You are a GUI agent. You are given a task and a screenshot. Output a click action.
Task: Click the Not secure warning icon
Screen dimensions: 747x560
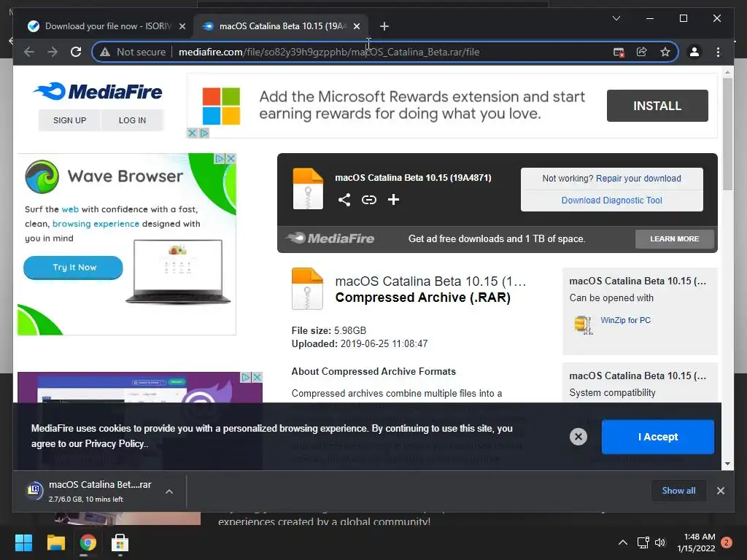105,52
